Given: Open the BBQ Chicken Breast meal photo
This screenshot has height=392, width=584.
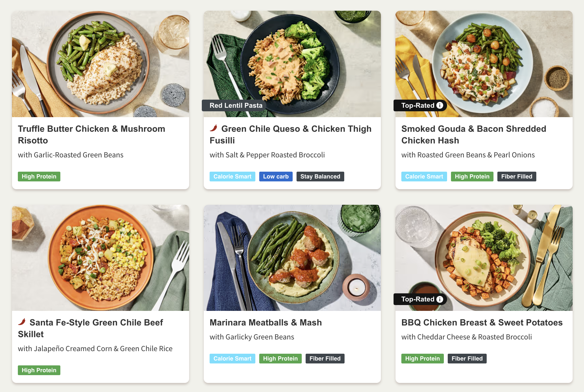Looking at the screenshot, I should coord(484,258).
